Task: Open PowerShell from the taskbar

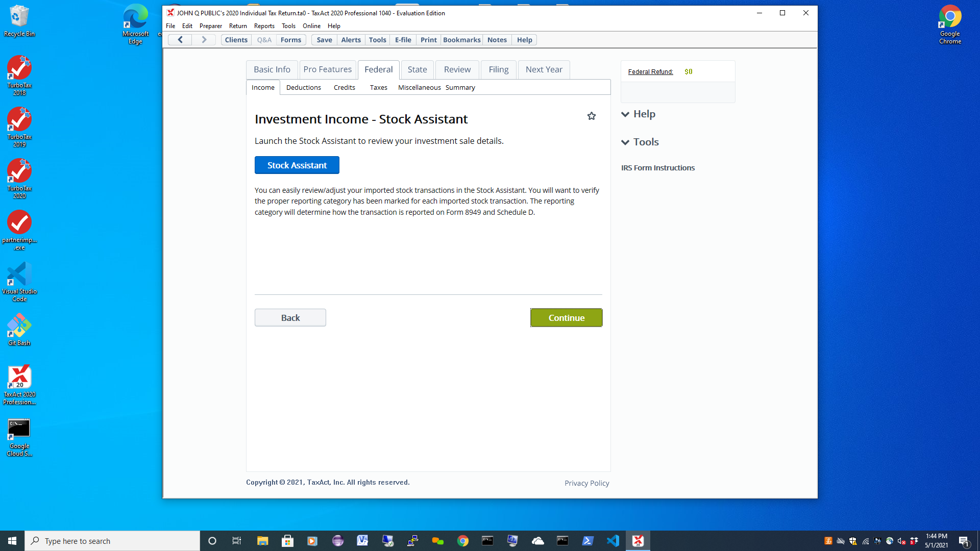Action: 588,541
